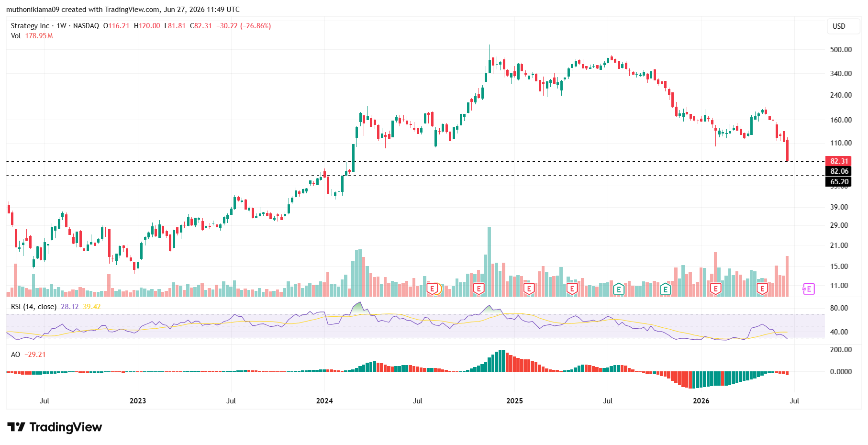Click the red earnings marker in spring 2025

(572, 289)
